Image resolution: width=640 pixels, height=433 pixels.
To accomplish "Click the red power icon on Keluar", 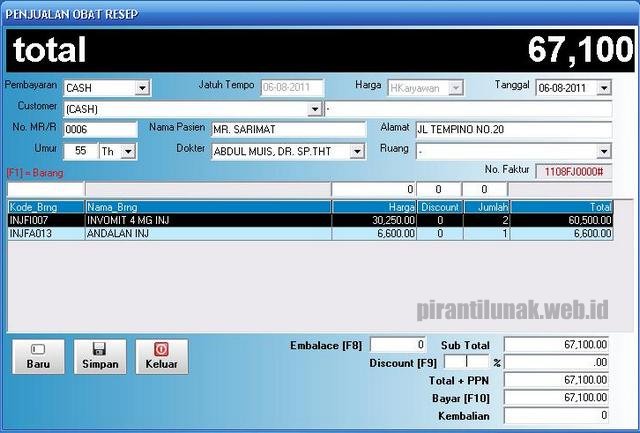I will point(161,349).
